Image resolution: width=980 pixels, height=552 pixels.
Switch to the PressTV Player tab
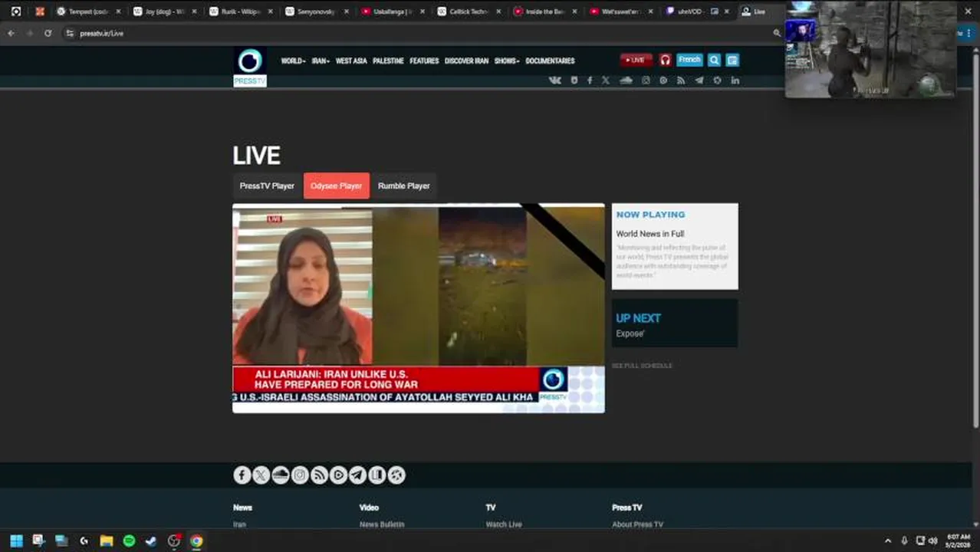267,186
